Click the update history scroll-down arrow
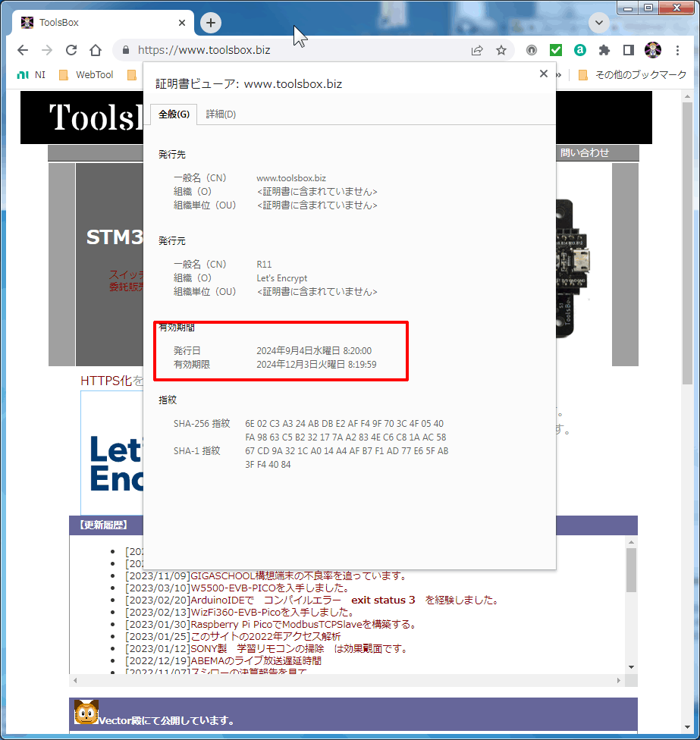This screenshot has height=740, width=700. 631,667
